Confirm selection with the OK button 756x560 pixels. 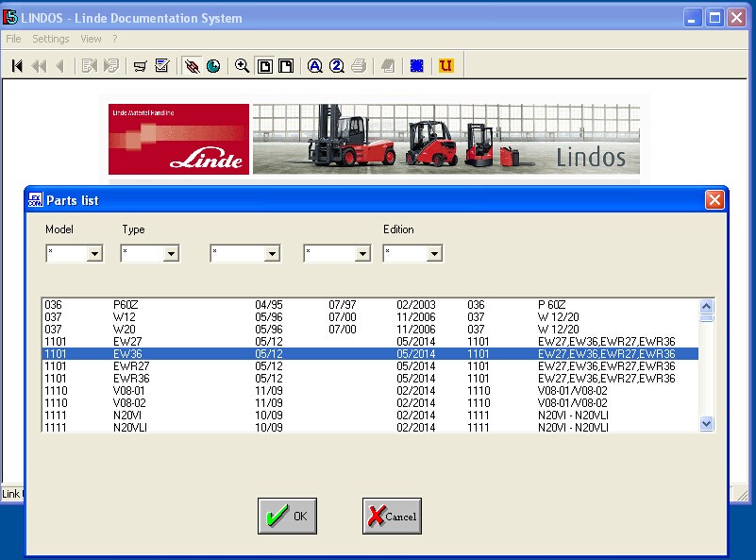click(287, 517)
